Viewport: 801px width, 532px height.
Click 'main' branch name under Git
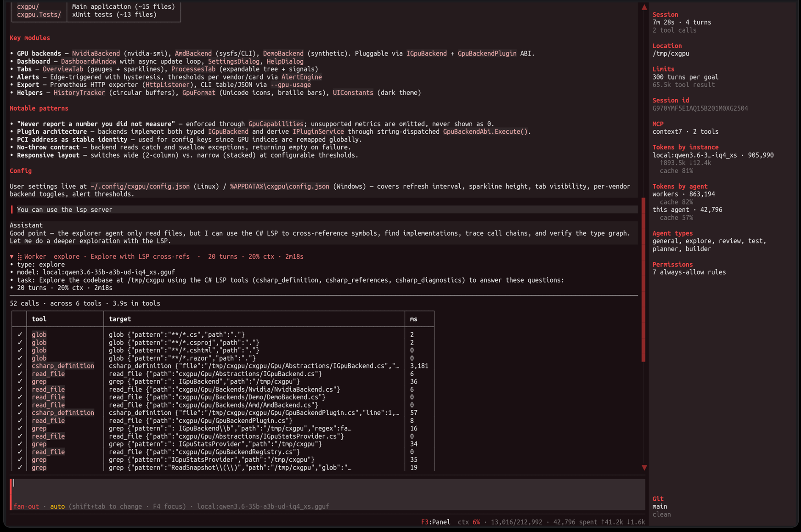660,506
